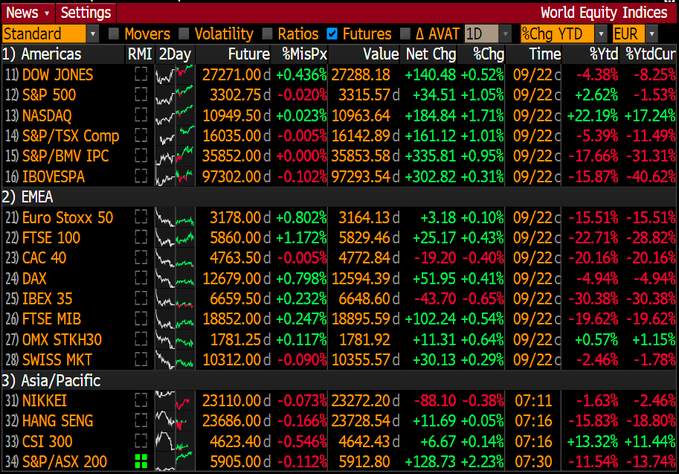
Task: Toggle the RMI box for NIKKEI
Action: (141, 400)
